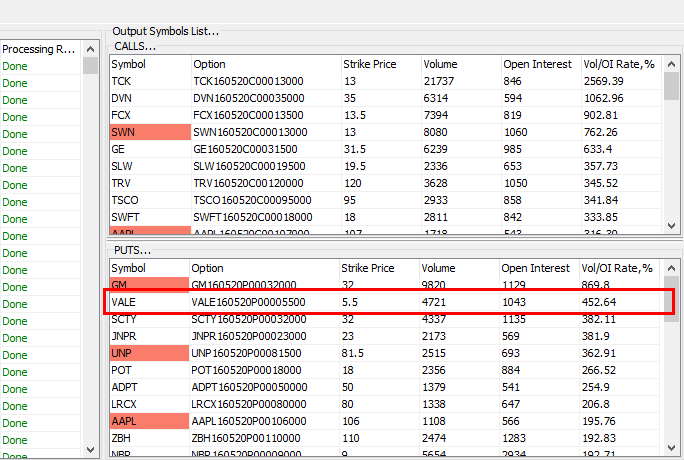Click the PUTS table scroll up arrow
Screen dimensions: 684x460
point(671,268)
